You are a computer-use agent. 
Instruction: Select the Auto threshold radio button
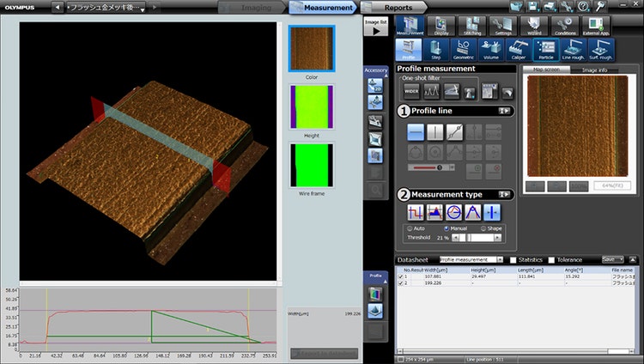[409, 227]
